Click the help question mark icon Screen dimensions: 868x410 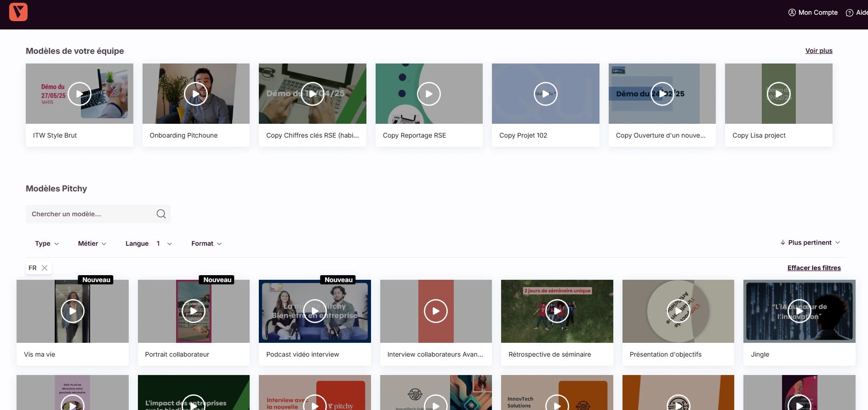[850, 13]
